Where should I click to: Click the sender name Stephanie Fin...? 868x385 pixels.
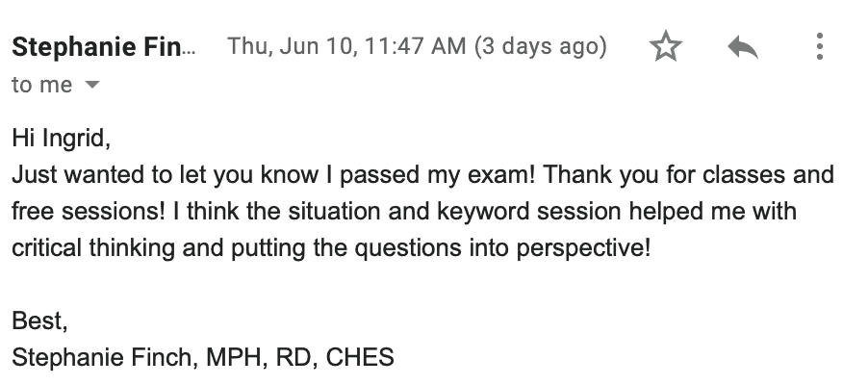[102, 47]
